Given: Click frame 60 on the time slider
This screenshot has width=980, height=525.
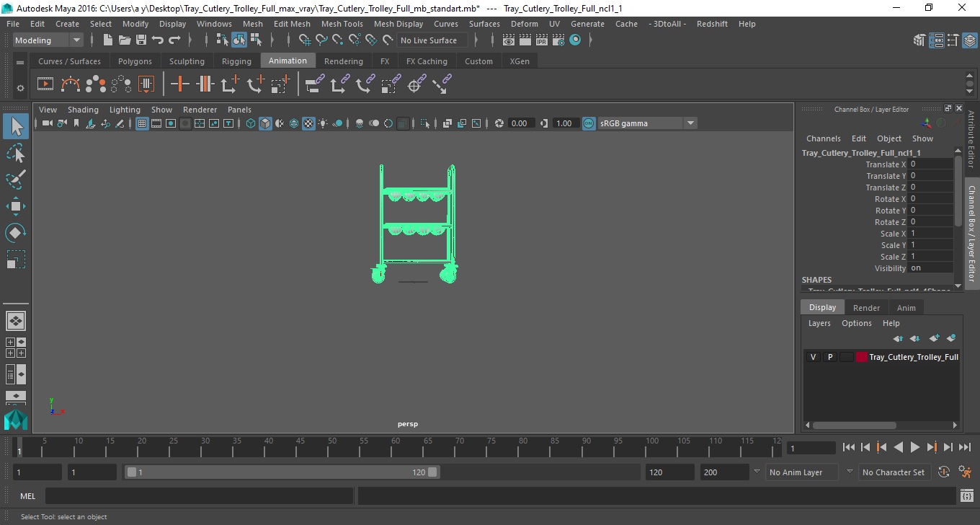Looking at the screenshot, I should tap(396, 447).
